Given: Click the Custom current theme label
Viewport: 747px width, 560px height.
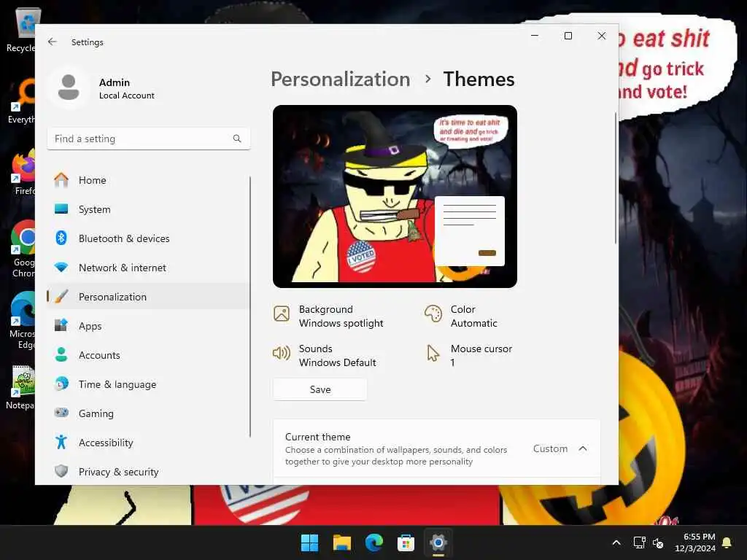Looking at the screenshot, I should (x=550, y=448).
